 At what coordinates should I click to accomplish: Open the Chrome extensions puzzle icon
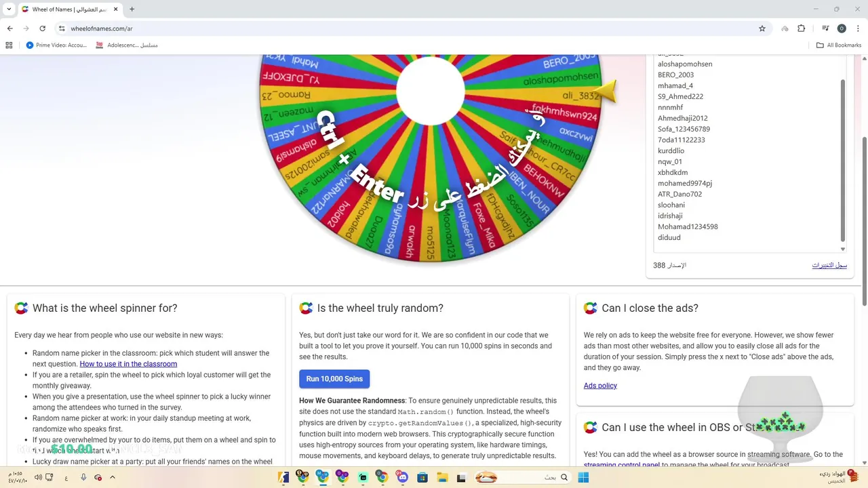[802, 28]
